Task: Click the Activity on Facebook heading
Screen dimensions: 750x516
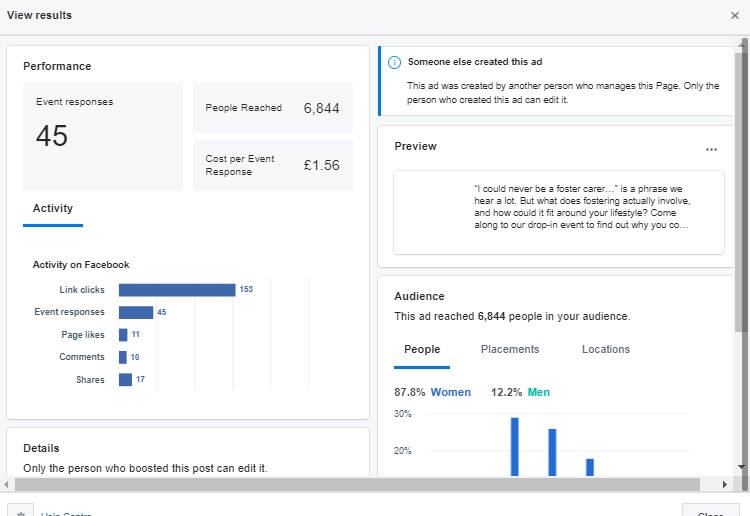Action: 81,265
